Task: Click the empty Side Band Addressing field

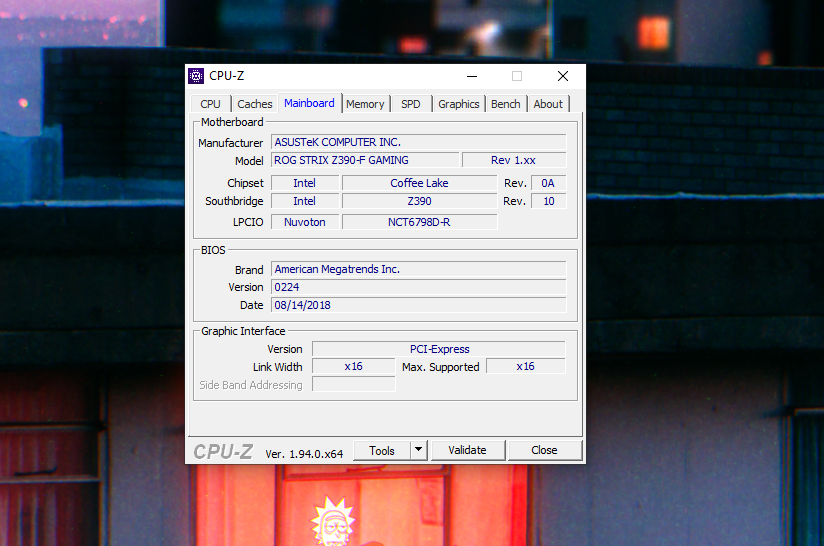Action: click(x=354, y=384)
